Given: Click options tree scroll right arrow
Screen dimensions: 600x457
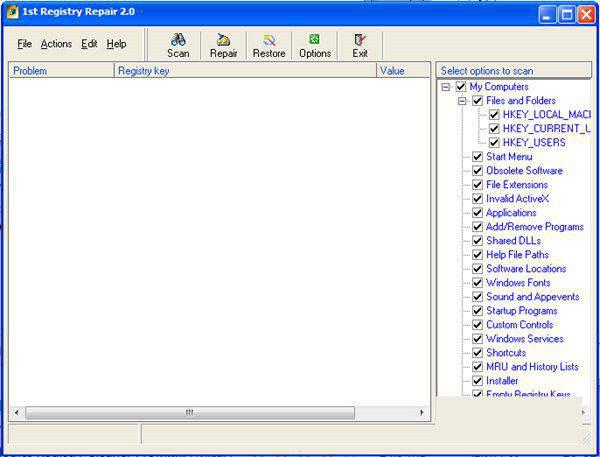Looking at the screenshot, I should (x=583, y=412).
